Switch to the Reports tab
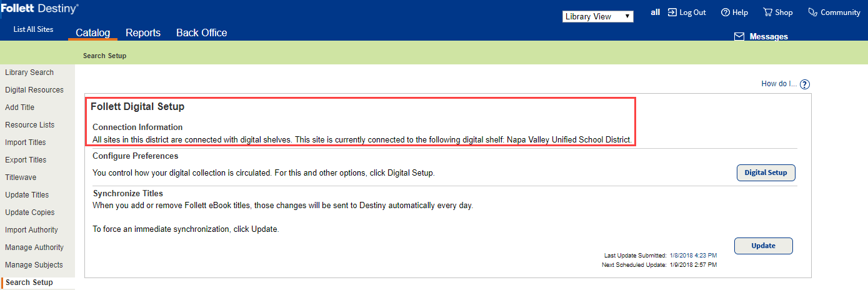 click(143, 33)
